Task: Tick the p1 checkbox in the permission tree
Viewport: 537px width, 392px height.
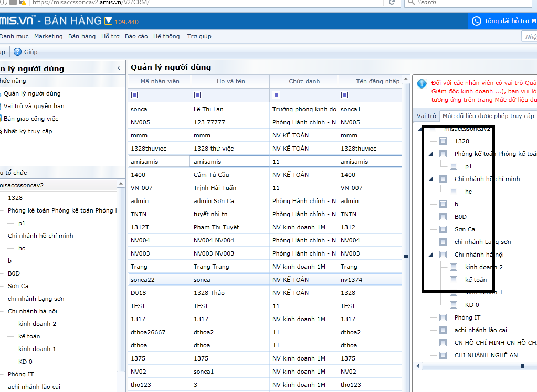Action: [454, 166]
